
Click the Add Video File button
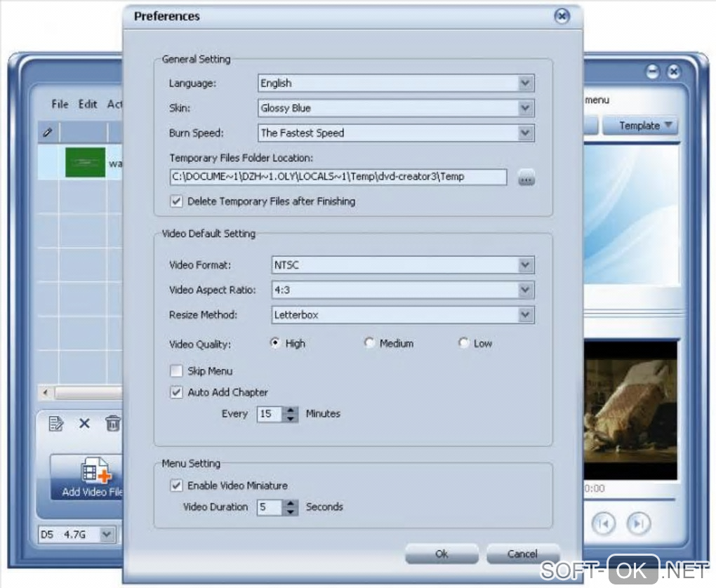pos(87,477)
